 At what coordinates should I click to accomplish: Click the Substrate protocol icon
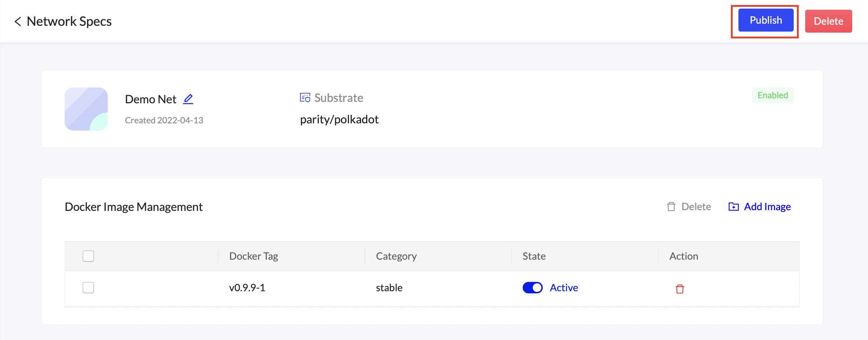click(x=305, y=98)
